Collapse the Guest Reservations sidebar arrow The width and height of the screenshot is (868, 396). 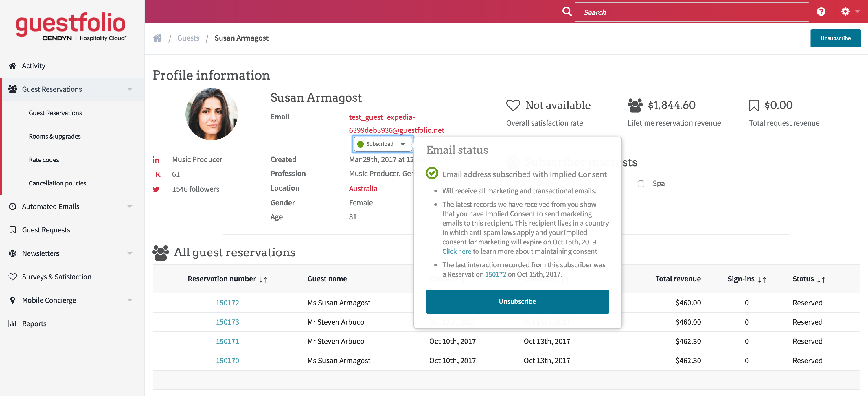pyautogui.click(x=130, y=89)
